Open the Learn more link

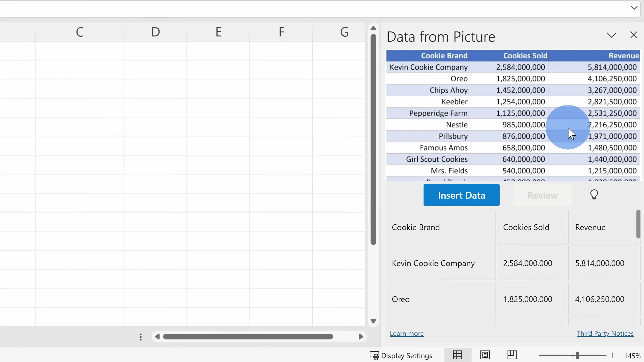[407, 333]
